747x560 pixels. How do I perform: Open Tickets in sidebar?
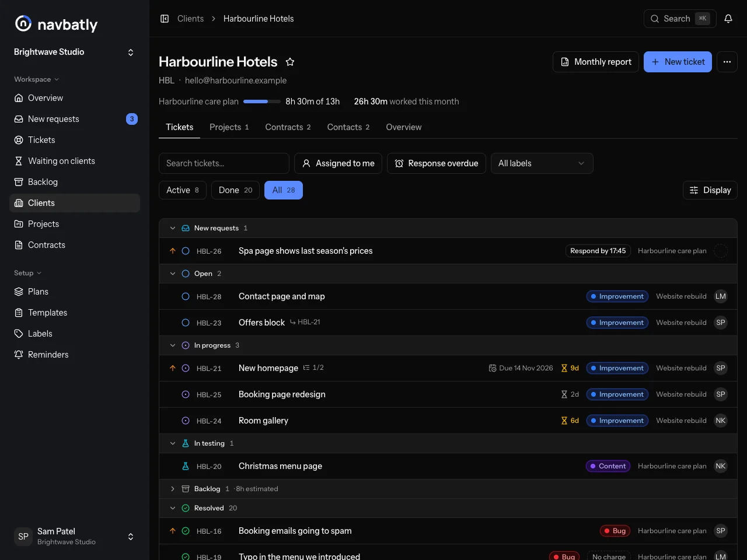[x=75, y=140]
